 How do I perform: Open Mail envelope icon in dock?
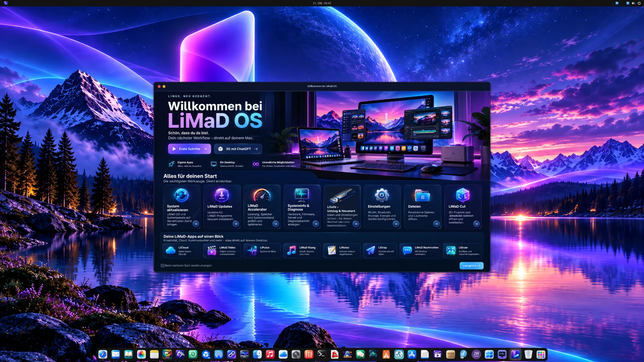(116, 354)
